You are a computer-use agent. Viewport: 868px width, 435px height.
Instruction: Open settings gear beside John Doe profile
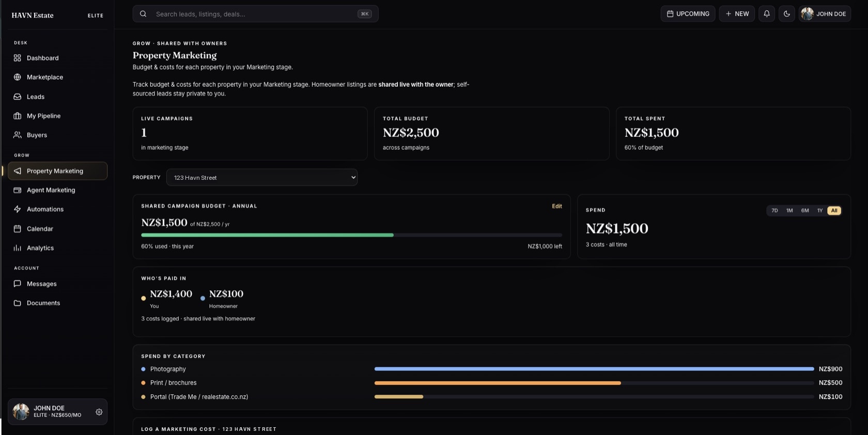(99, 412)
